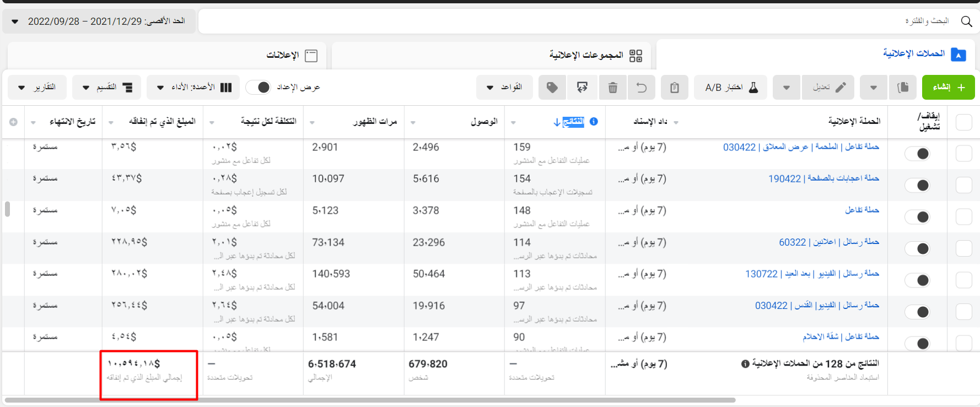Switch to the ads tab (الإعلانات)
Screen dimensions: 980x407
[292, 56]
